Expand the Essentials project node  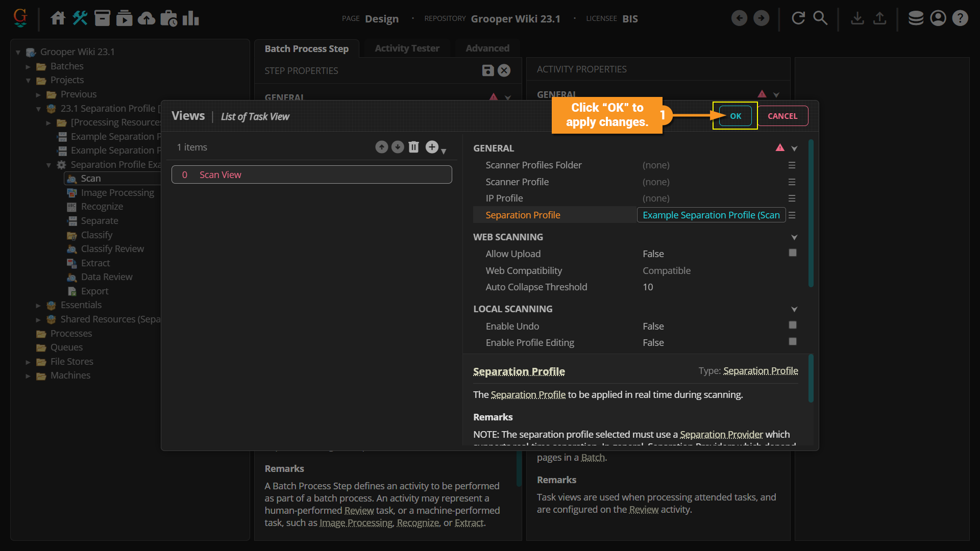(x=38, y=305)
